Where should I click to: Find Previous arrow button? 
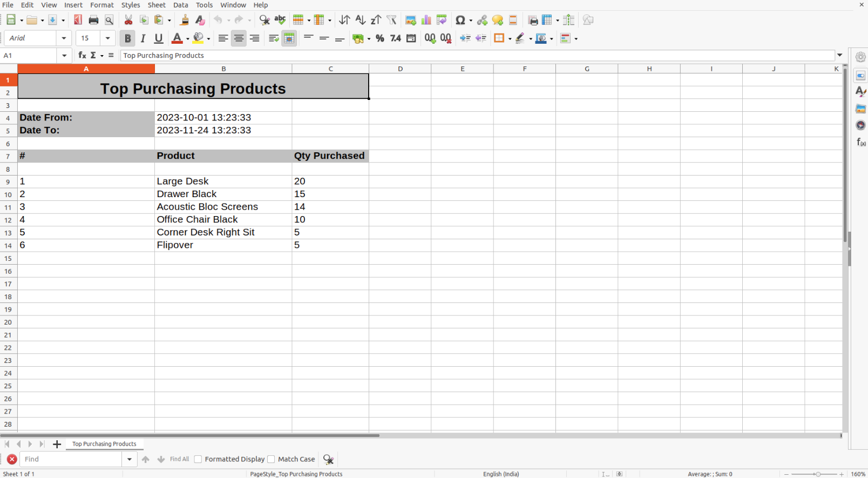pyautogui.click(x=146, y=459)
